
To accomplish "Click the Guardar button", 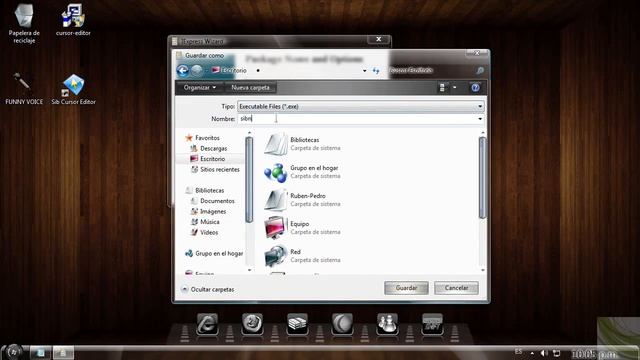I will click(406, 288).
